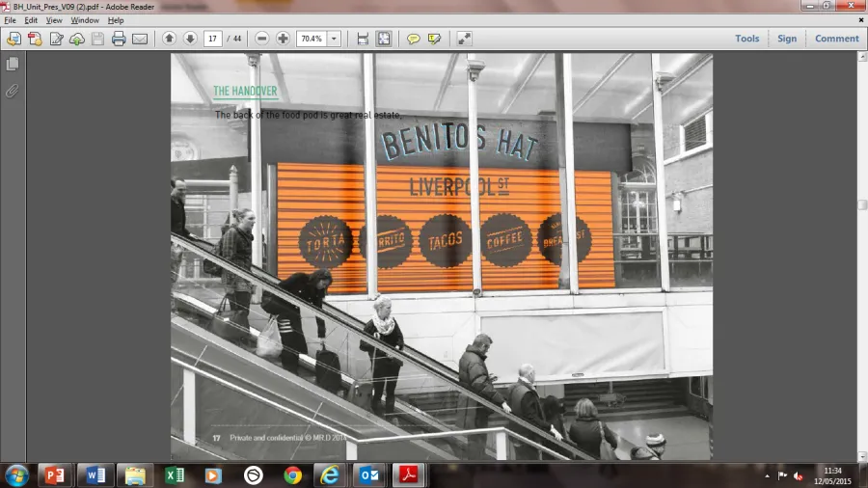This screenshot has width=868, height=488.
Task: Open the Tools pane
Action: (x=746, y=39)
